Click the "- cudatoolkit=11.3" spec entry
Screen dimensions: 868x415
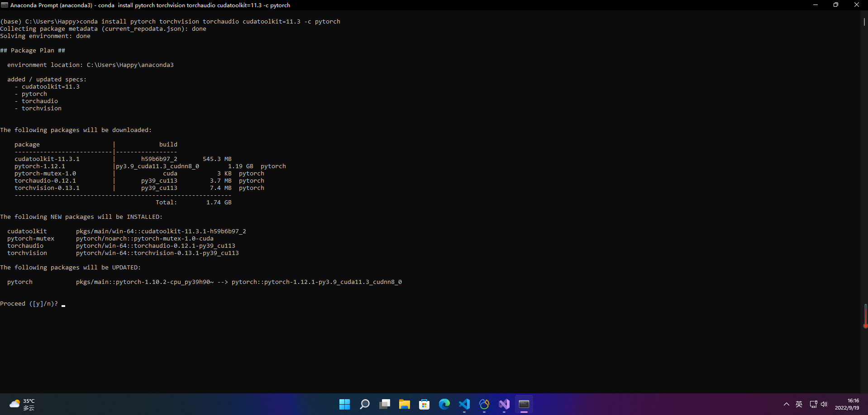[47, 87]
